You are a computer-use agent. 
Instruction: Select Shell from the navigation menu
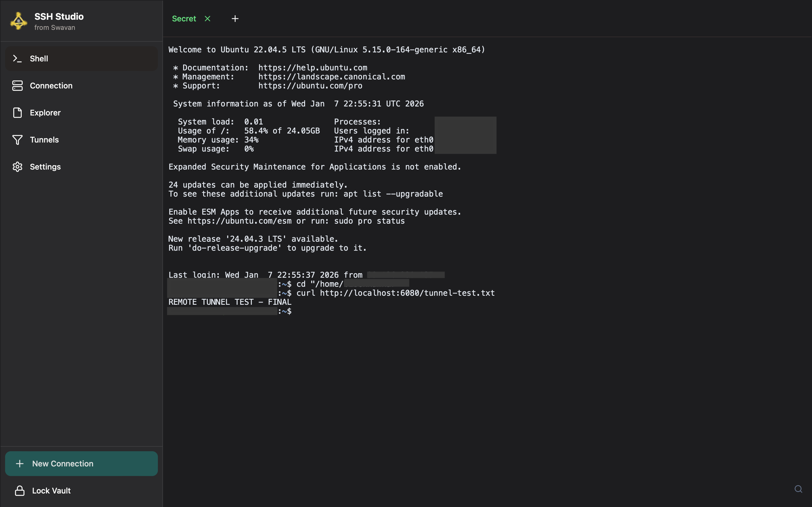[x=39, y=58]
